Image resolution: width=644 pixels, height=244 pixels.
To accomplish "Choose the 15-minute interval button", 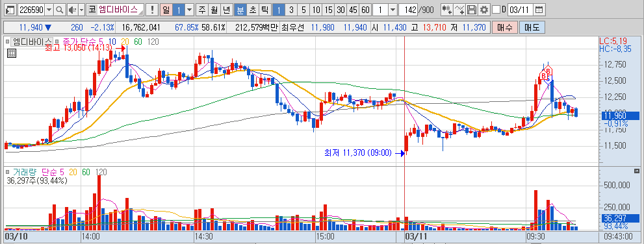I will (x=328, y=10).
